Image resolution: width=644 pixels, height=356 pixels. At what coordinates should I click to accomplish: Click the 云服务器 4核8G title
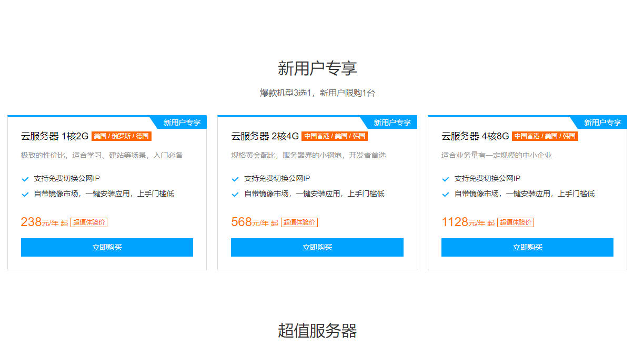(x=475, y=136)
